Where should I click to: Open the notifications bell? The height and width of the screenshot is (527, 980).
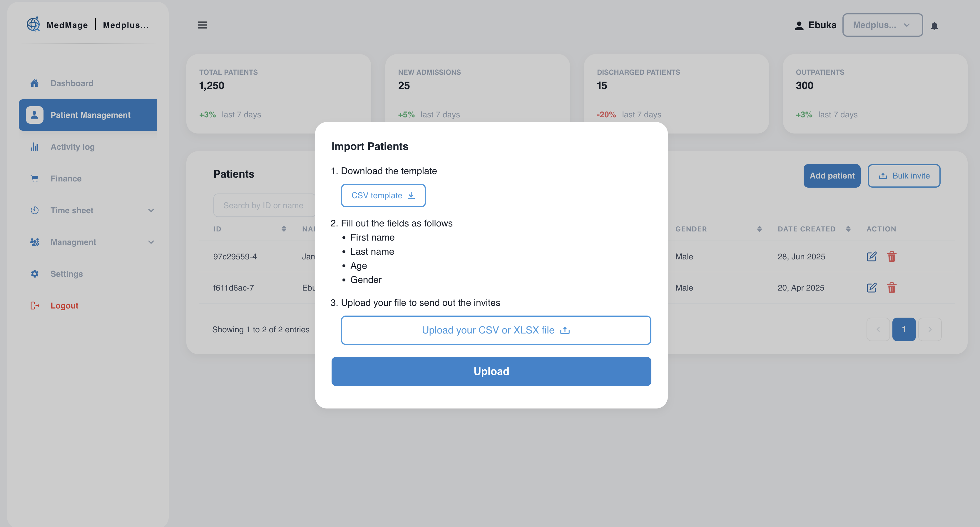[934, 26]
